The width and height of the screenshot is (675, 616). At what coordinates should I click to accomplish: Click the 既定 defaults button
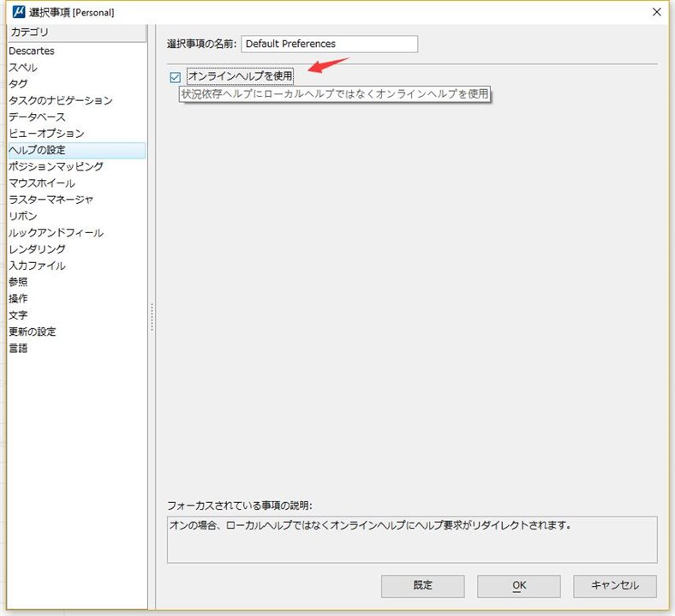[x=423, y=586]
